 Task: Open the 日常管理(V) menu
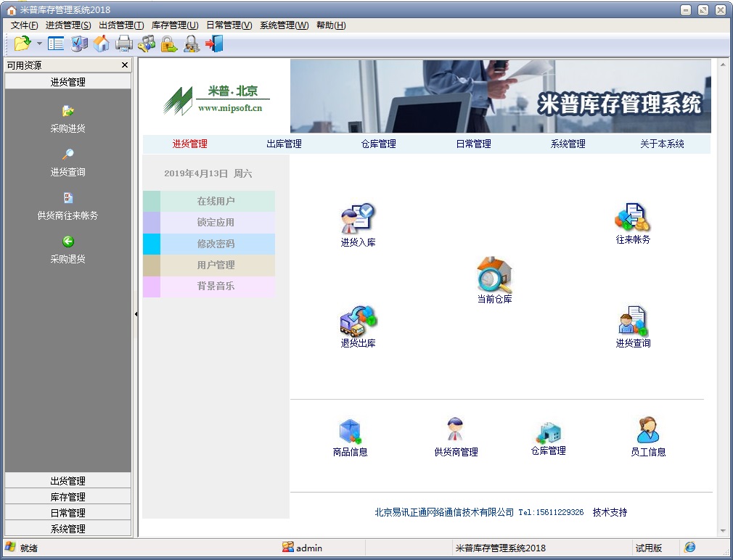229,25
